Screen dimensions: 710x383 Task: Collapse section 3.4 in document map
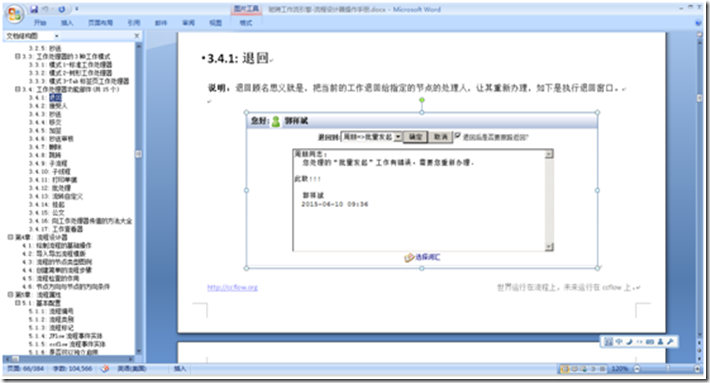click(18, 89)
